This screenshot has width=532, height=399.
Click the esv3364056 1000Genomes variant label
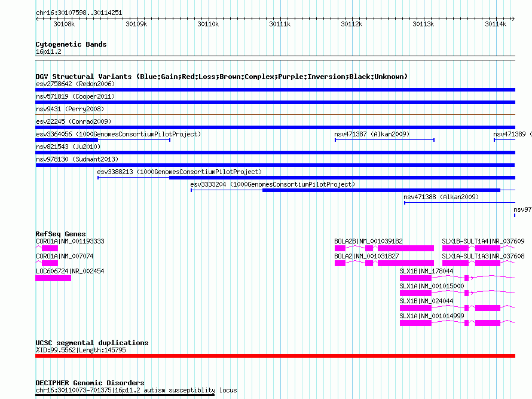click(x=118, y=134)
